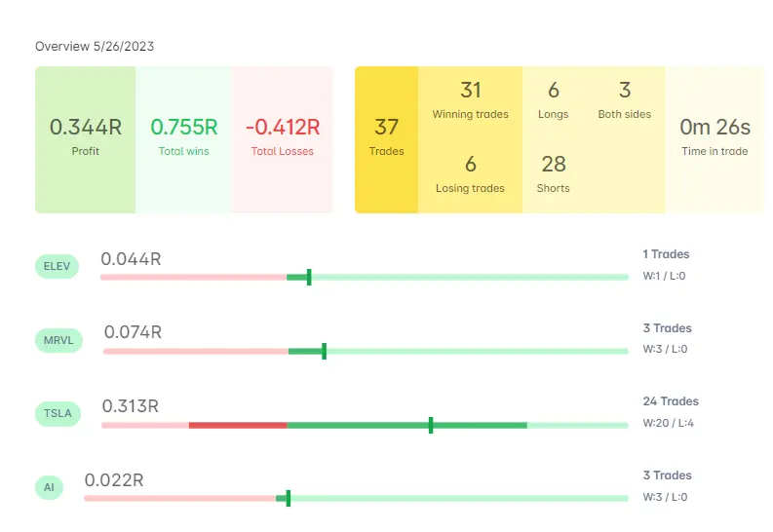
Task: Click the ELEV ticker badge
Action: tap(57, 266)
